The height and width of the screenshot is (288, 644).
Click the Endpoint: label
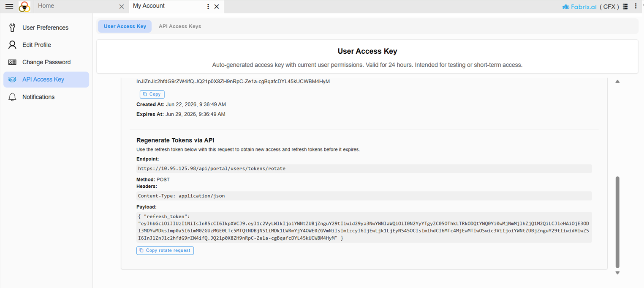point(148,159)
